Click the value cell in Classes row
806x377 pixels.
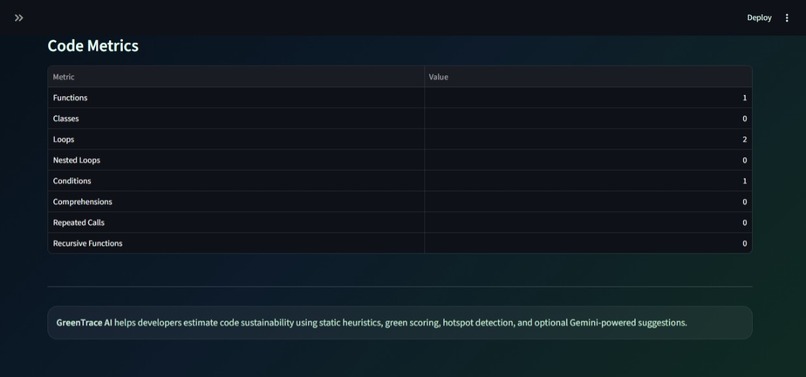coord(588,118)
